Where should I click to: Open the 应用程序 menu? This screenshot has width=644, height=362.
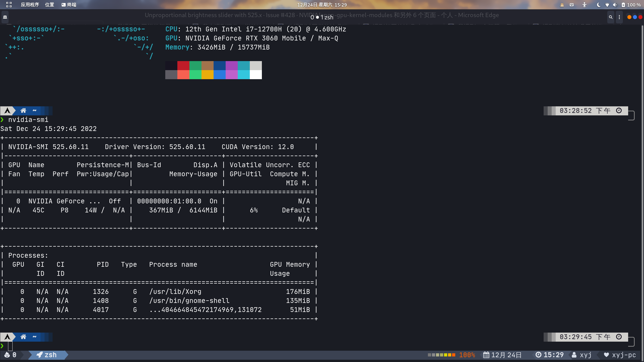30,5
